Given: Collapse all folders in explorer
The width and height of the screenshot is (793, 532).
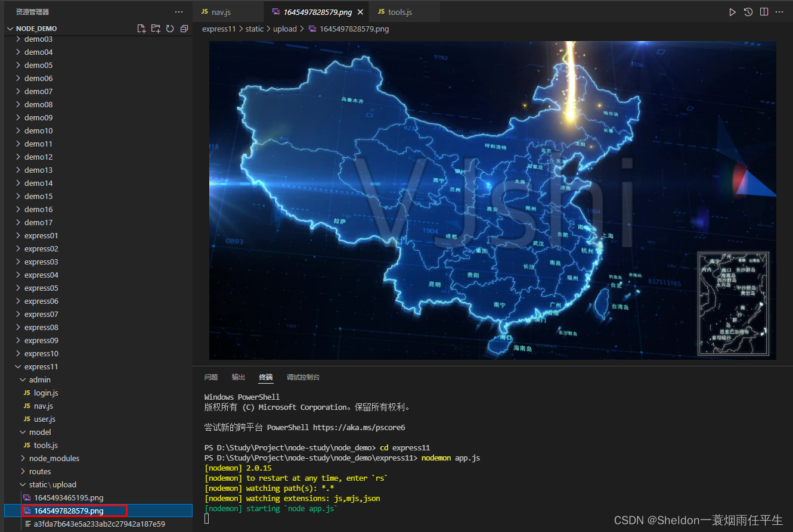Looking at the screenshot, I should [x=184, y=29].
